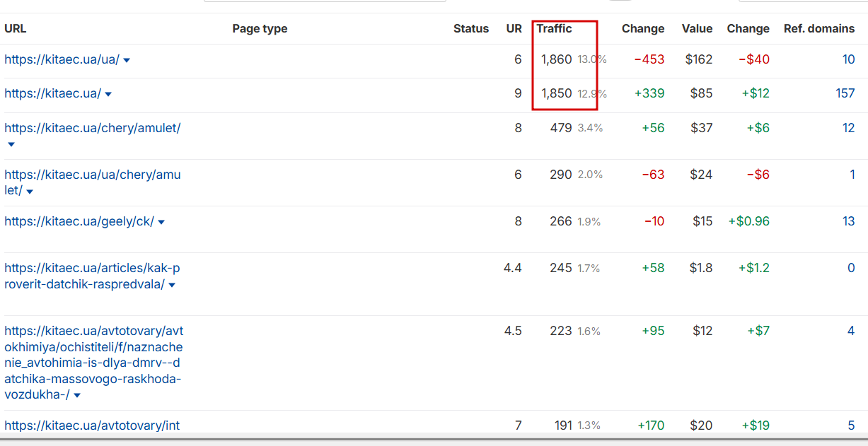Click the URL column header

pyautogui.click(x=15, y=29)
